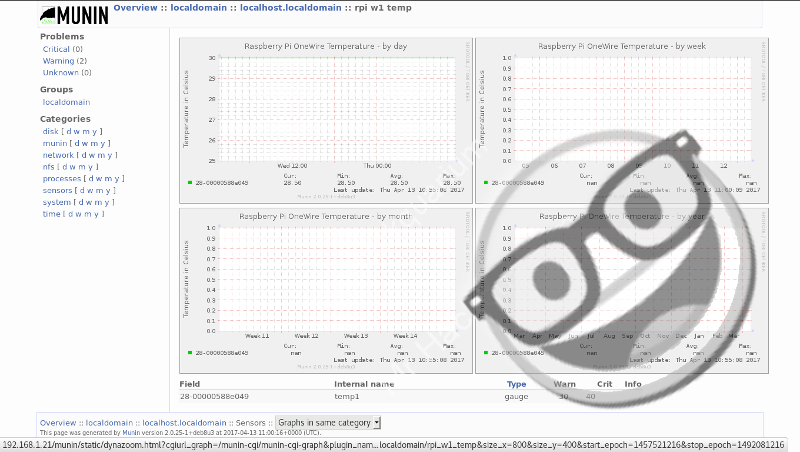Open the Critical problems link
Image resolution: width=800 pixels, height=452 pixels.
56,49
